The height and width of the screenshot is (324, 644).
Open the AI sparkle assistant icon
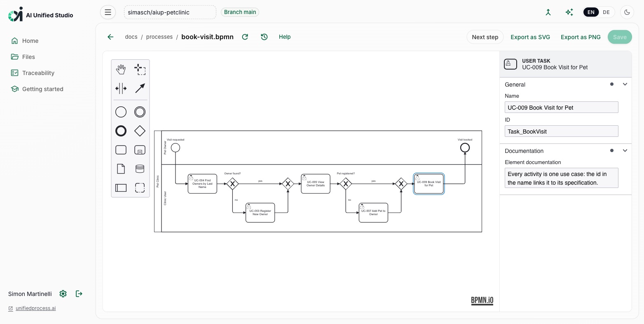pyautogui.click(x=569, y=12)
